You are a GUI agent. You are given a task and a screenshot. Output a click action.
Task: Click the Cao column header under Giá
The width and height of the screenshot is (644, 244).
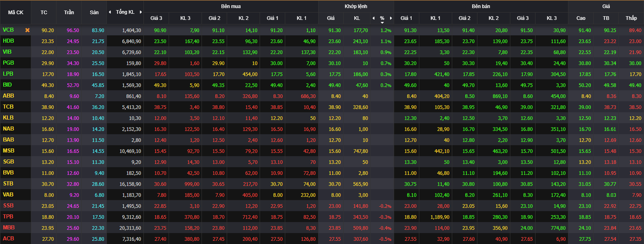point(581,18)
